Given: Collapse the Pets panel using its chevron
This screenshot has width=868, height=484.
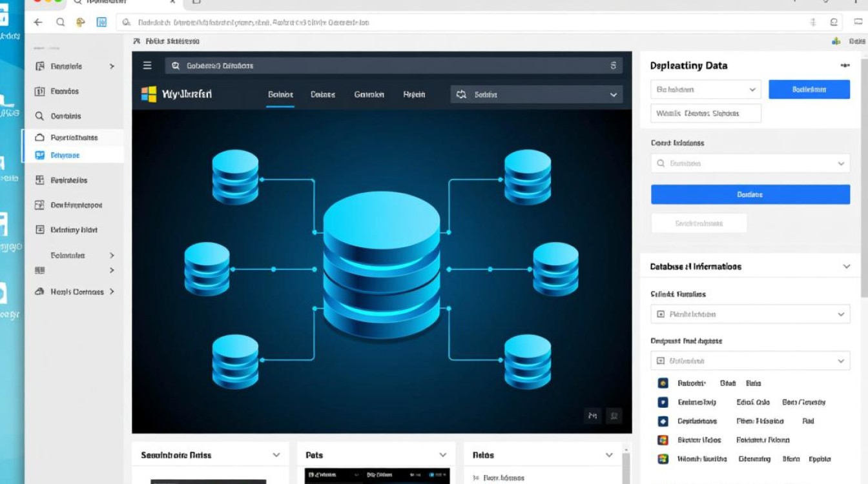Looking at the screenshot, I should 442,455.
